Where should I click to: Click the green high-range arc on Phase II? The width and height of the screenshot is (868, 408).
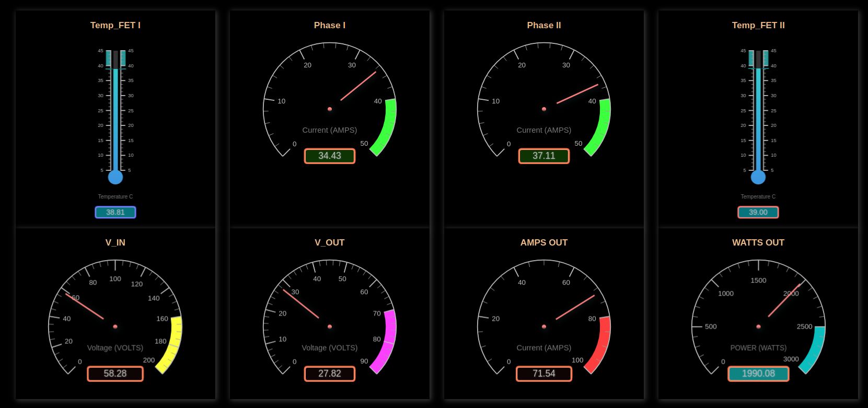tap(603, 127)
